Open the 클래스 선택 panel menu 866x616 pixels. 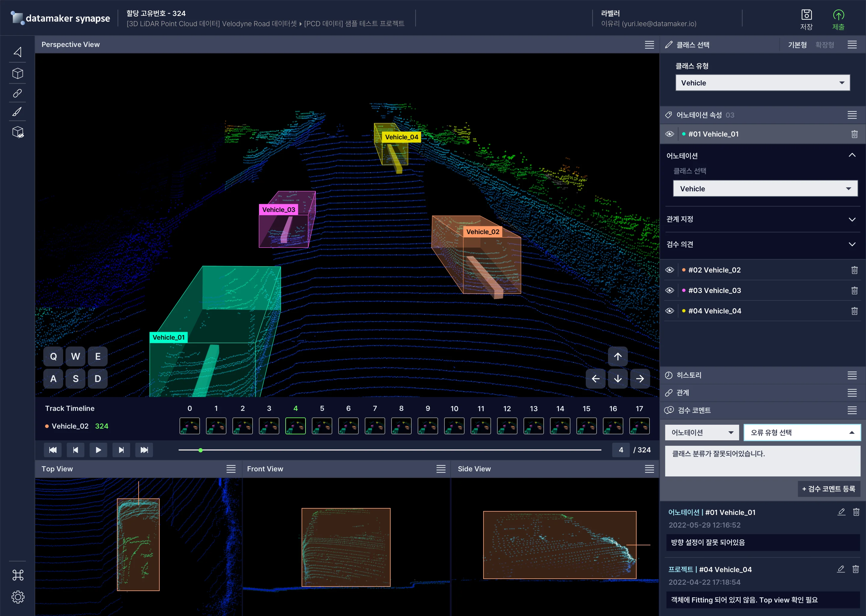852,45
